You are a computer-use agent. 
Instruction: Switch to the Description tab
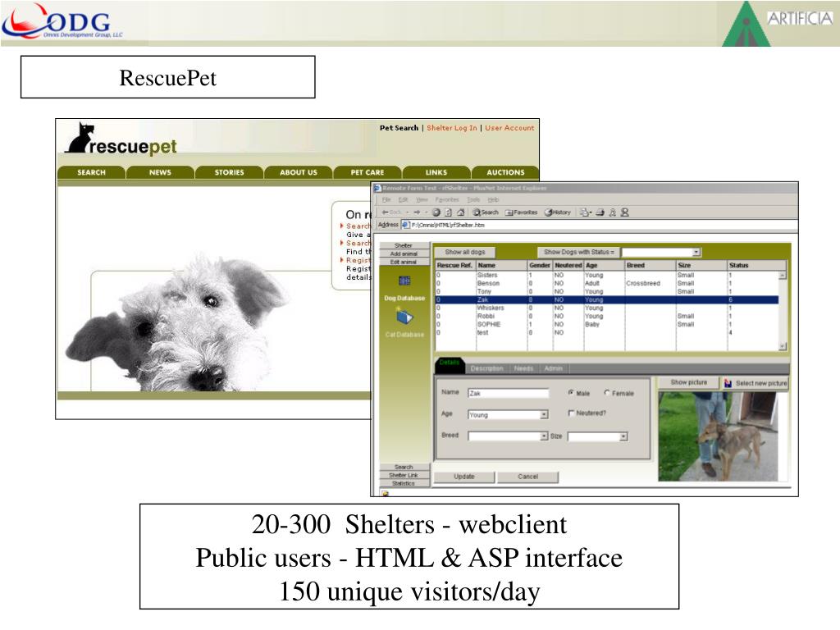487,368
